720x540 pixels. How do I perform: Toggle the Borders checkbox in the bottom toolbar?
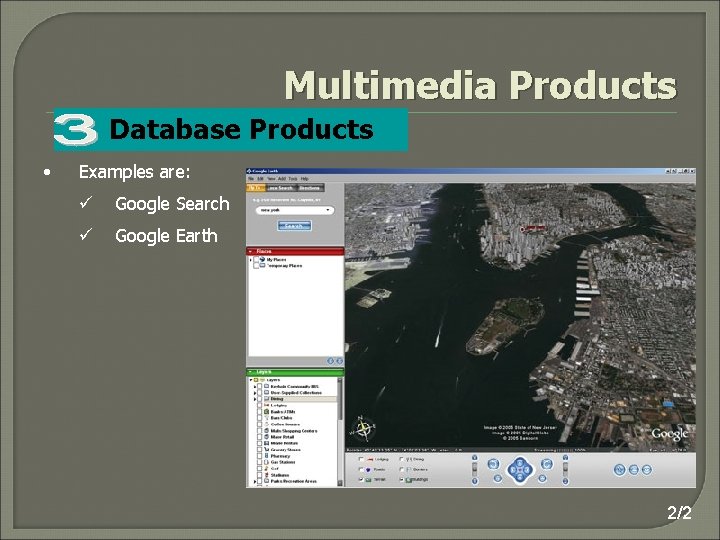click(x=401, y=469)
